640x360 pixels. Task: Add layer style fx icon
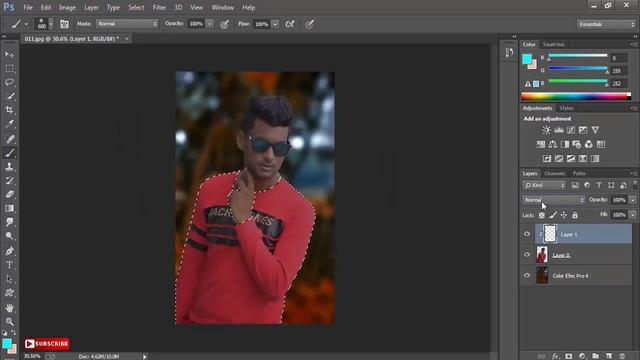555,356
